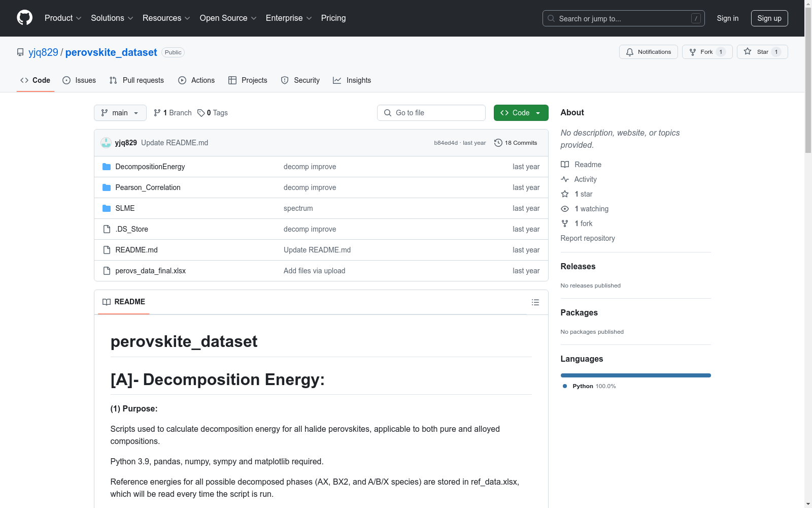Open the Releases heading link
Viewport: 812px width, 508px height.
(578, 266)
